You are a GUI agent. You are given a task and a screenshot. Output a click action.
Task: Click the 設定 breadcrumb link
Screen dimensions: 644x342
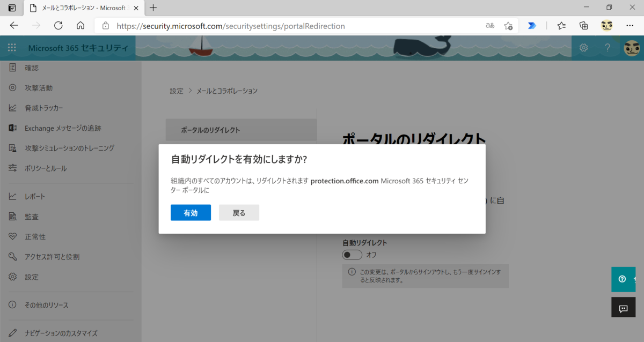pos(177,91)
